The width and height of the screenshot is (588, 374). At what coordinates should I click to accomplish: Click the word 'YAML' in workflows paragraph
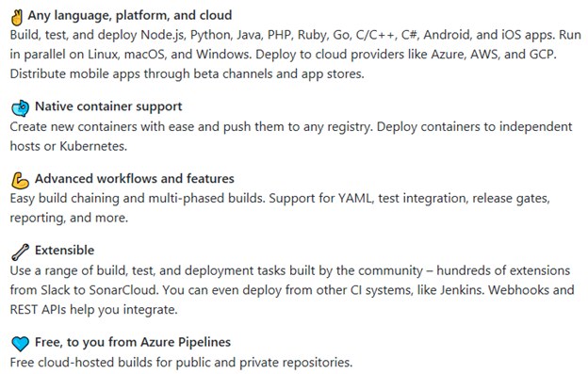[x=356, y=198]
